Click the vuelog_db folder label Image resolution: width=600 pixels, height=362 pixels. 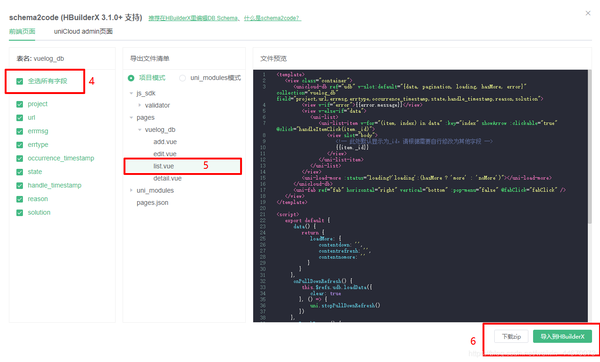click(x=160, y=130)
